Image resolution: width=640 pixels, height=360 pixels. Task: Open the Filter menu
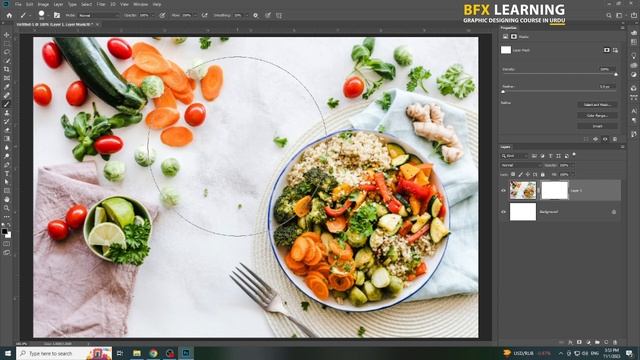(101, 4)
